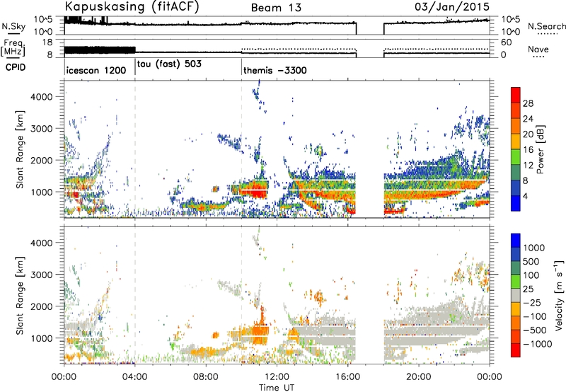Click the -100 tick on Velocity colorbar
Image resolution: width=566 pixels, height=392 pixels.
coord(535,316)
